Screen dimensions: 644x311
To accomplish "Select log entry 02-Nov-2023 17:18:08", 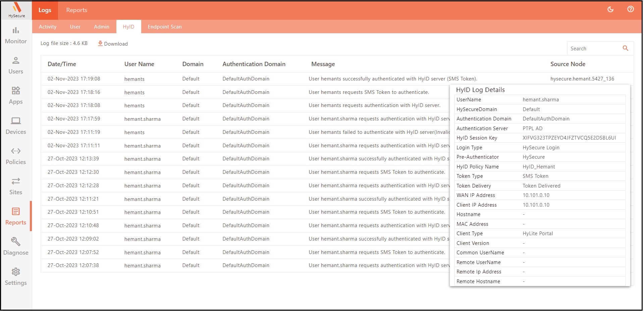I will pos(74,105).
